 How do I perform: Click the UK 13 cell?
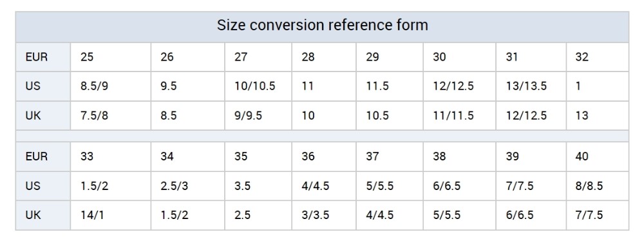pyautogui.click(x=597, y=116)
